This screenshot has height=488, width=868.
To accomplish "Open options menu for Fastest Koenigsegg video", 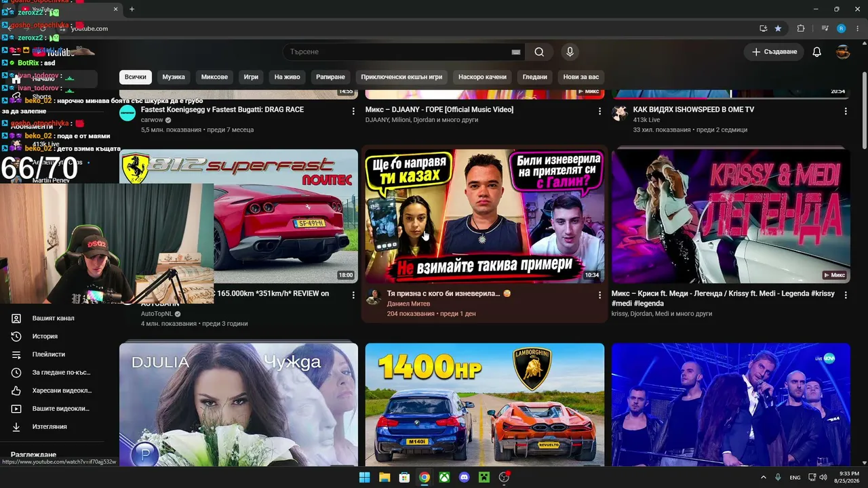I will (x=353, y=111).
